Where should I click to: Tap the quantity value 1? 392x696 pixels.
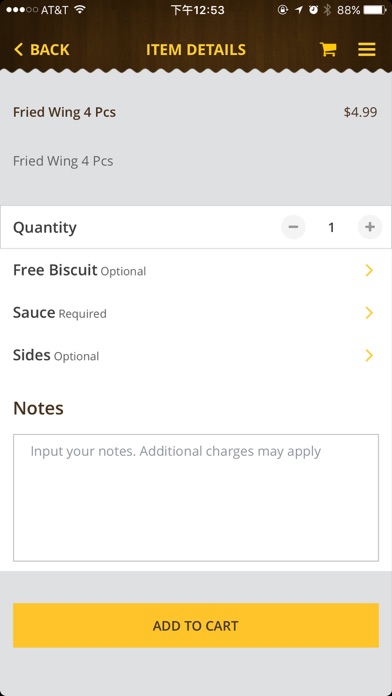click(x=331, y=228)
